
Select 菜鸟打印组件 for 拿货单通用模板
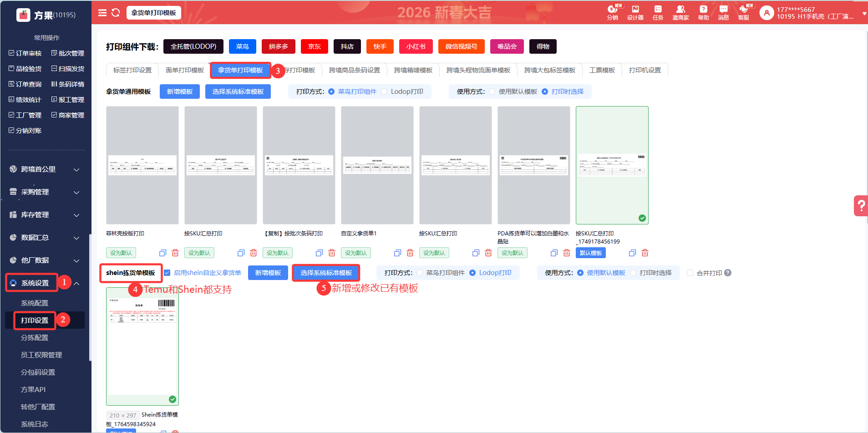pyautogui.click(x=331, y=92)
